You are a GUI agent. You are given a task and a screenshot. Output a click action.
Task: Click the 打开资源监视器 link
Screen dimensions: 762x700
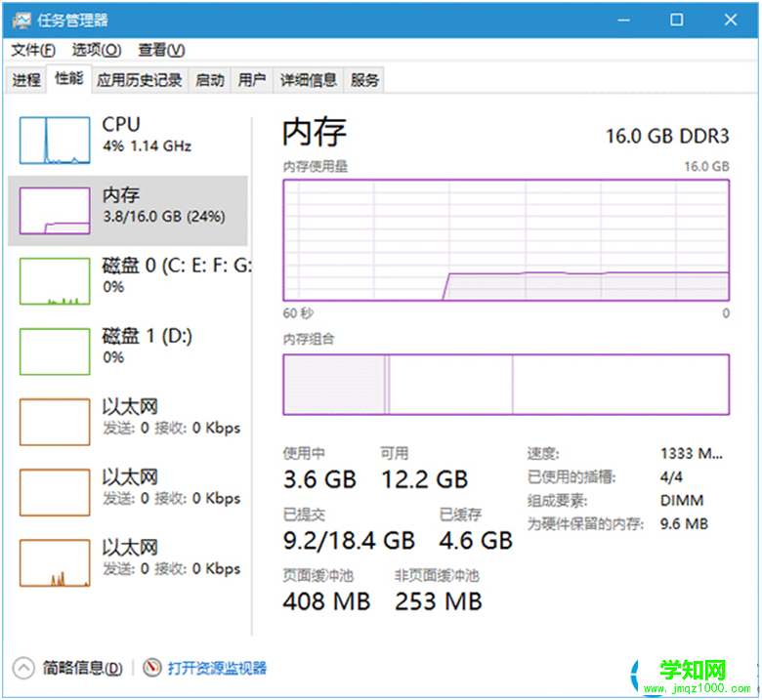[x=217, y=668]
